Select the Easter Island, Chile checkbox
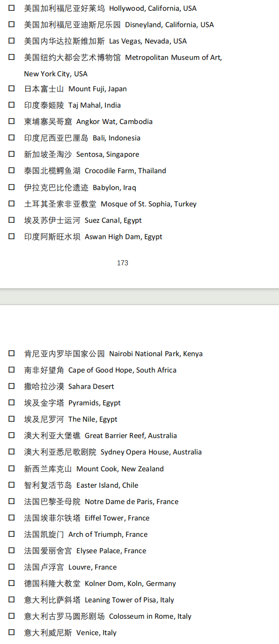Screen dimensions: 279x644 pos(11,485)
